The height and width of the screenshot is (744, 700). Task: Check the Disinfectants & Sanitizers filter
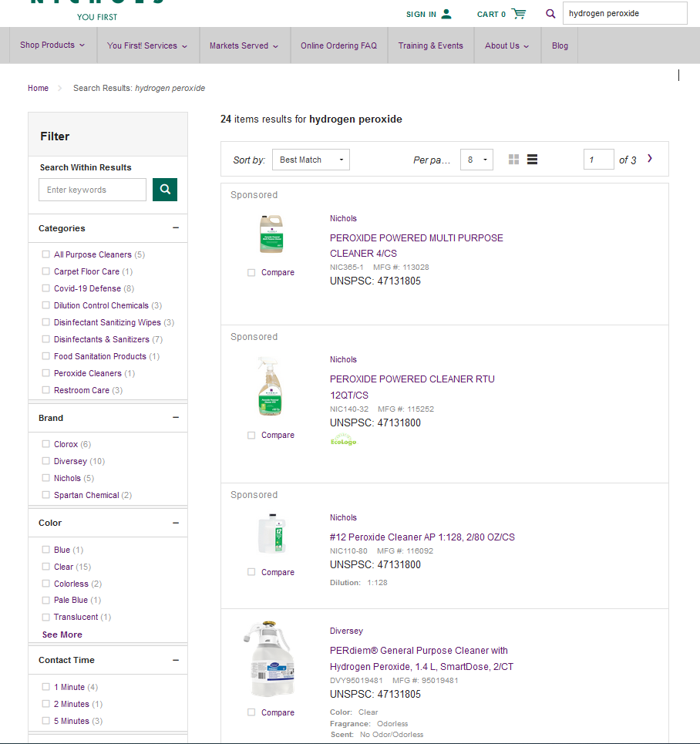point(46,338)
